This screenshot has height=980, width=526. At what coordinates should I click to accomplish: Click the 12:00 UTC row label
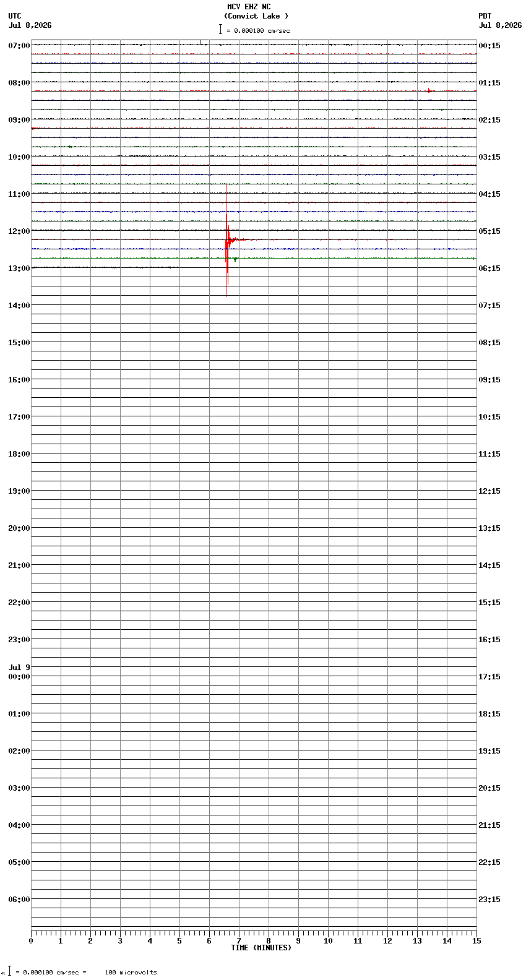coord(19,231)
